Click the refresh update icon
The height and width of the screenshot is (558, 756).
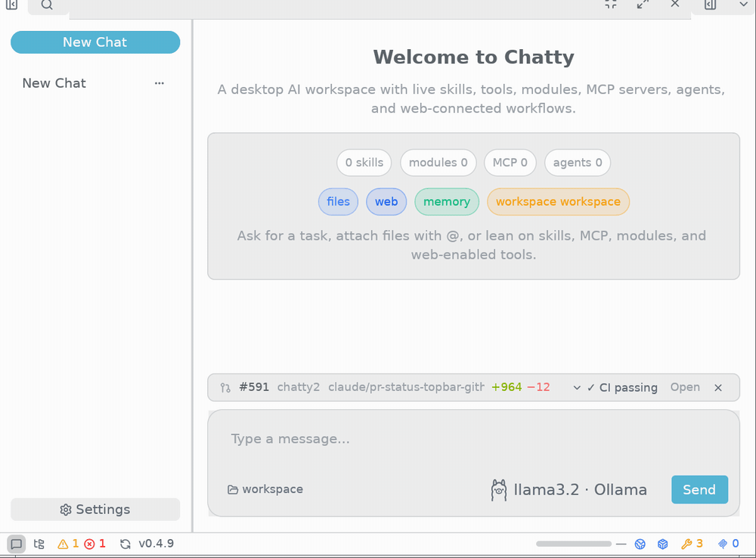pyautogui.click(x=125, y=544)
